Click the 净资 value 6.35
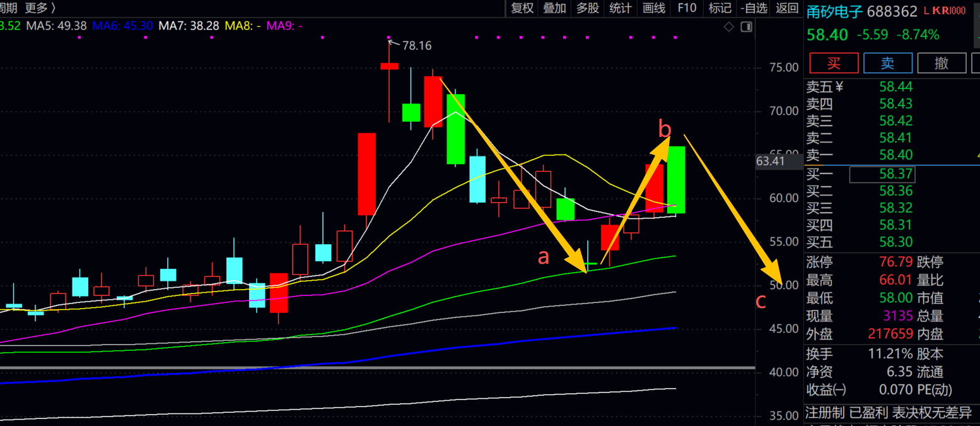This screenshot has width=980, height=426. (x=900, y=372)
